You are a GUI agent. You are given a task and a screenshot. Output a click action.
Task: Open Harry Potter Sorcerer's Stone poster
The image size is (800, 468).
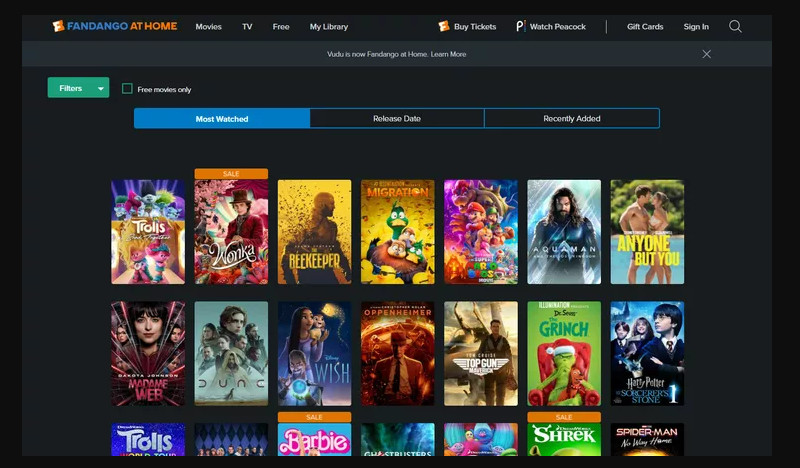tap(647, 354)
